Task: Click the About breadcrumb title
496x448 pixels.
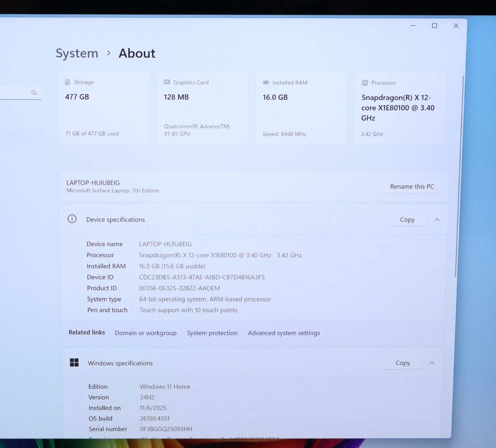Action: coord(137,53)
